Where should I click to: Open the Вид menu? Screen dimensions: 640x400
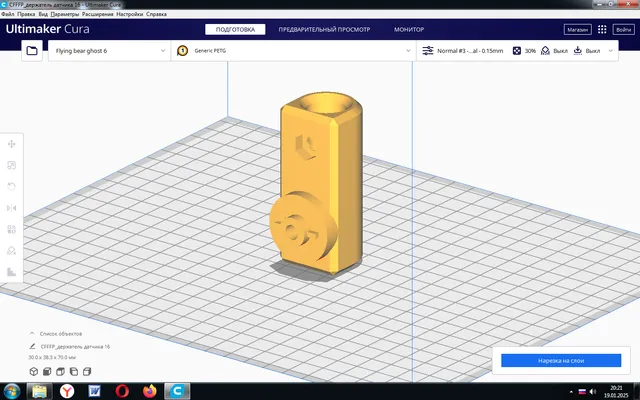[x=43, y=14]
